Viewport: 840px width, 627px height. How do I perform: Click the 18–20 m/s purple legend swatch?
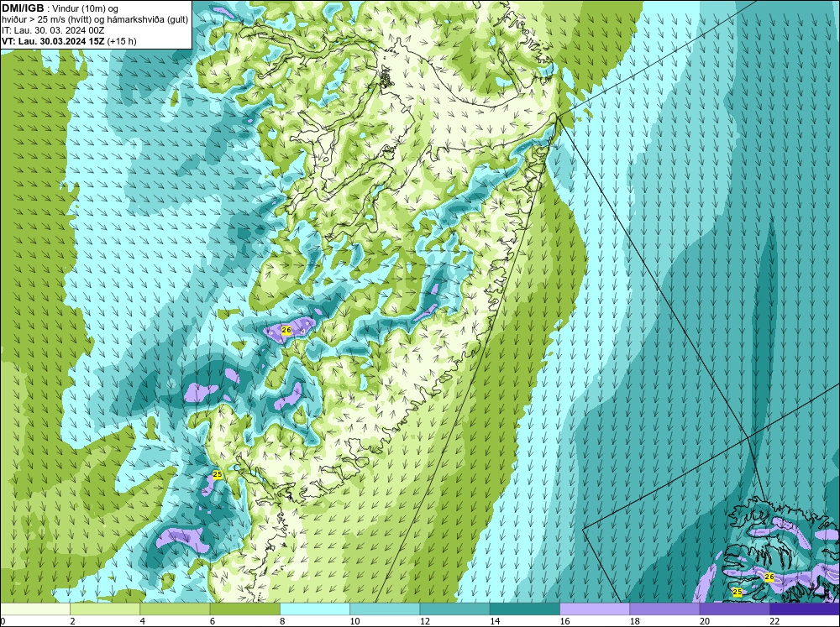[x=664, y=609]
